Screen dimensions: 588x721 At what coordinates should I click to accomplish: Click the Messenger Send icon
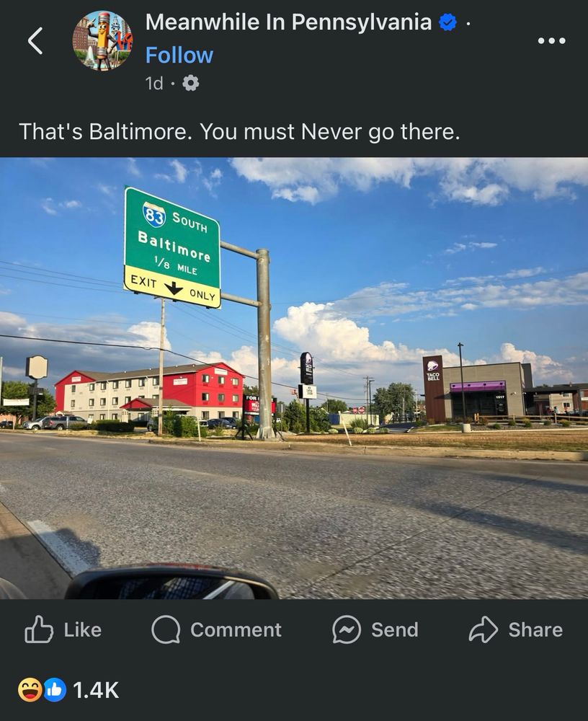(346, 629)
